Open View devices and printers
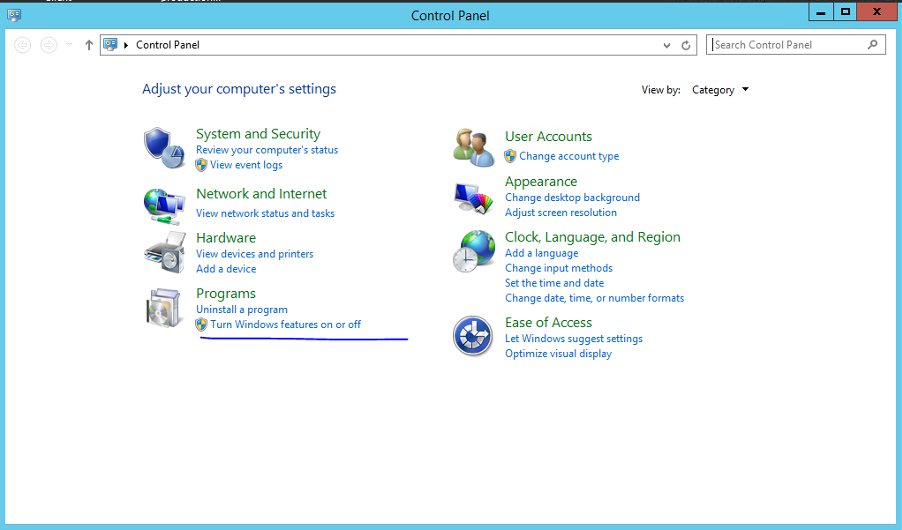 (x=254, y=254)
